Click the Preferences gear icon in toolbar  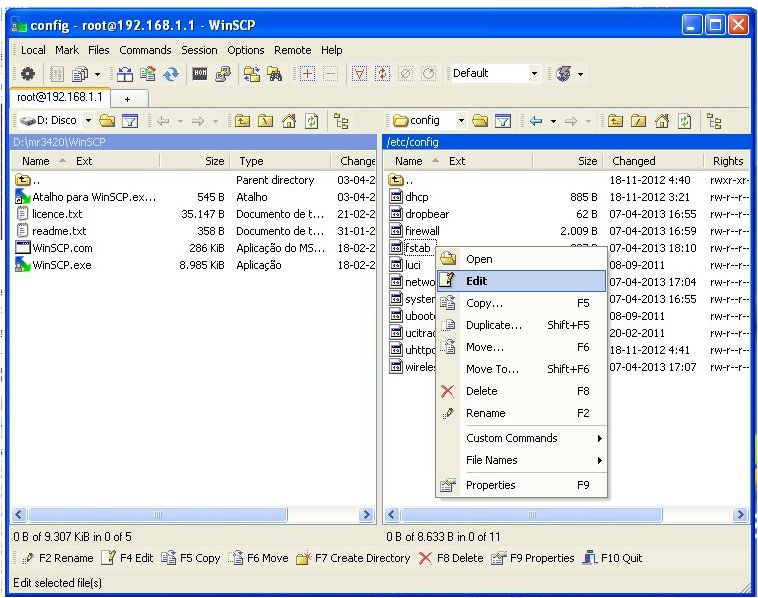pyautogui.click(x=28, y=74)
